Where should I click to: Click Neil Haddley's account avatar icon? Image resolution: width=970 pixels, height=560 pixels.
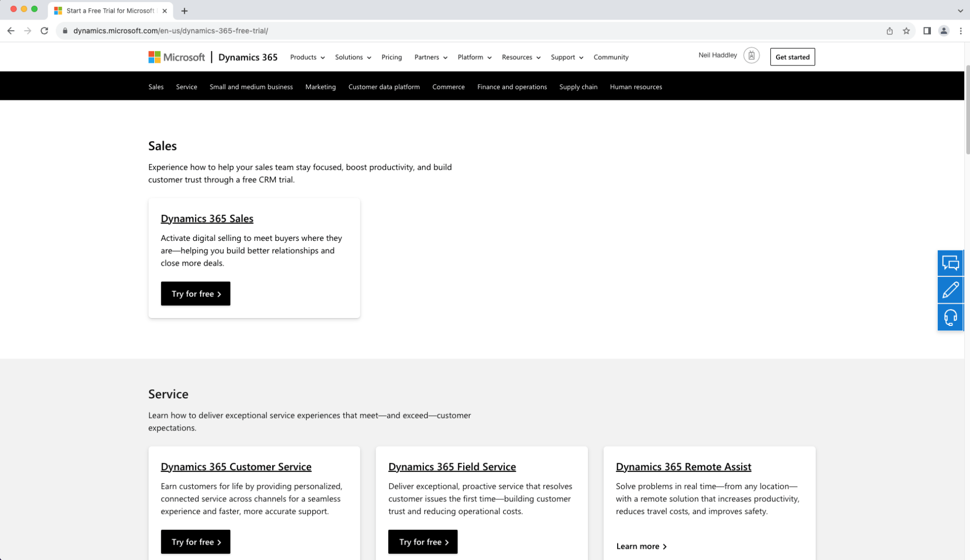pyautogui.click(x=751, y=55)
